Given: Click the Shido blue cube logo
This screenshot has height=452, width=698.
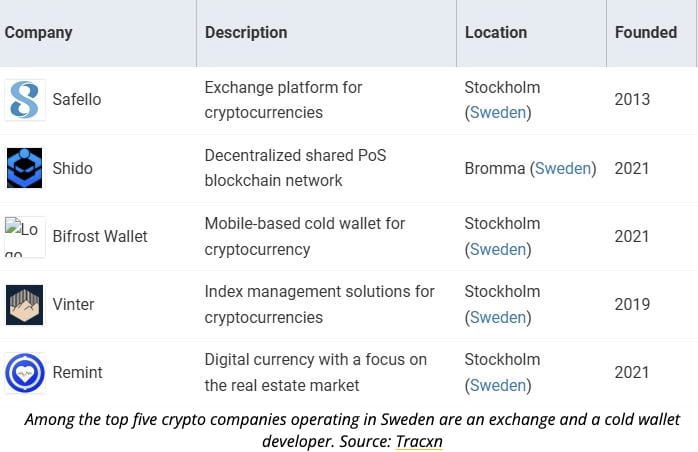Looking at the screenshot, I should point(24,168).
